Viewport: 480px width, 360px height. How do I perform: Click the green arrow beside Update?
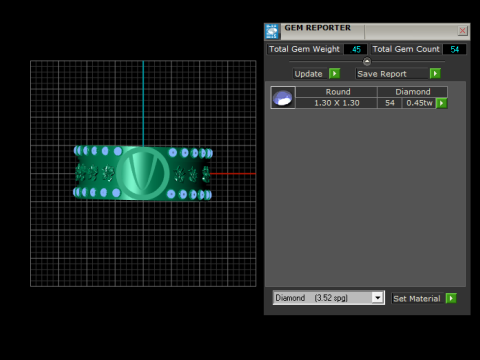click(334, 73)
